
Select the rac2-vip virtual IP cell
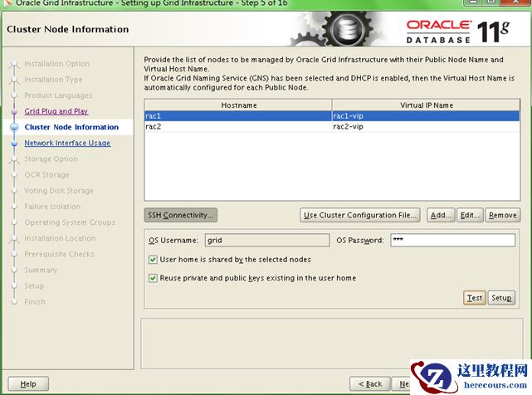tap(425, 127)
